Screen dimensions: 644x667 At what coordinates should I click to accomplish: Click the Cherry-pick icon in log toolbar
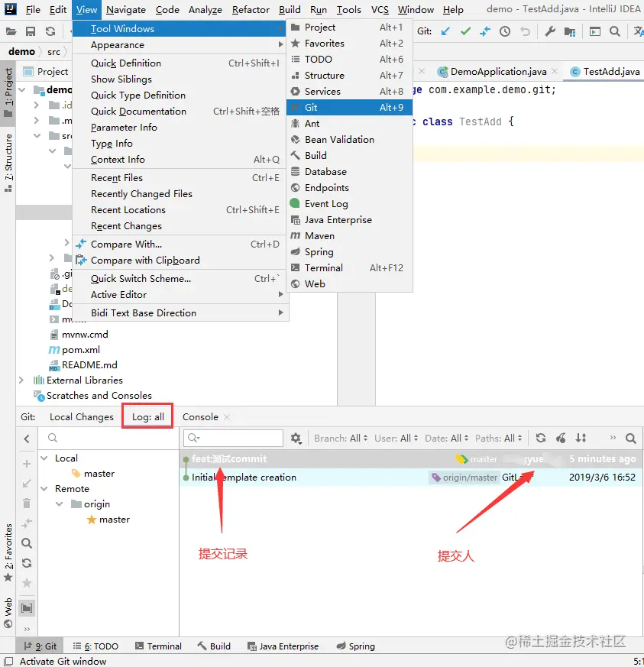point(561,438)
